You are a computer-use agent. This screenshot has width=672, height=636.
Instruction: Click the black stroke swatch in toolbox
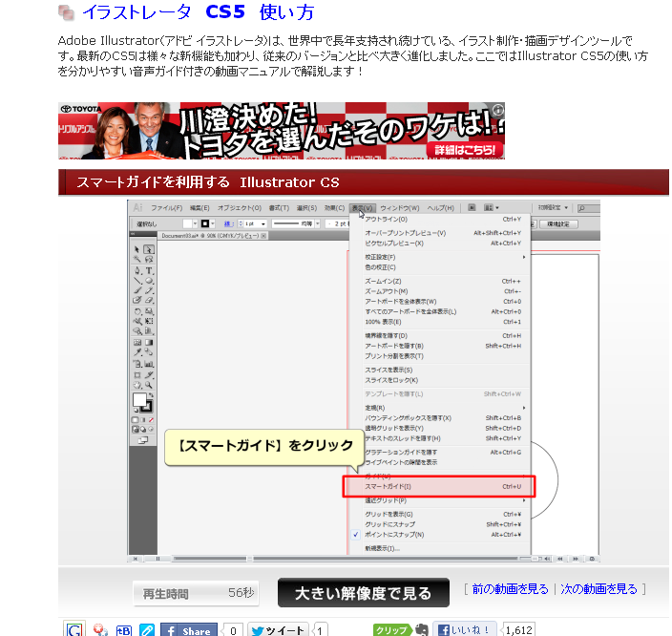point(147,406)
